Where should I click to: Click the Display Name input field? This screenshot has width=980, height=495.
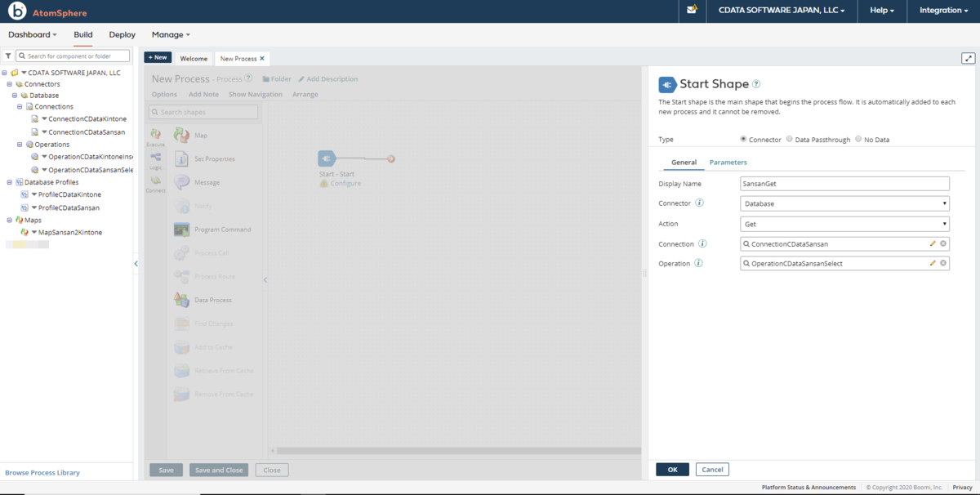pyautogui.click(x=845, y=184)
